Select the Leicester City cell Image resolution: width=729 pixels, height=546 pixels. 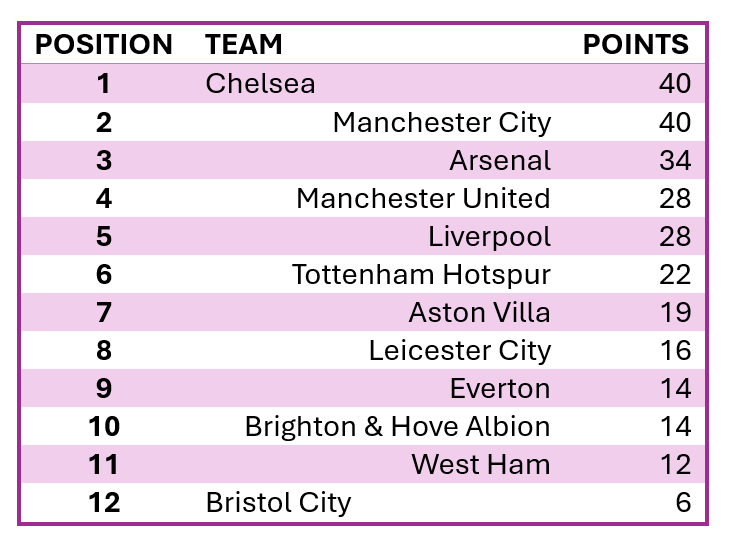(x=459, y=350)
